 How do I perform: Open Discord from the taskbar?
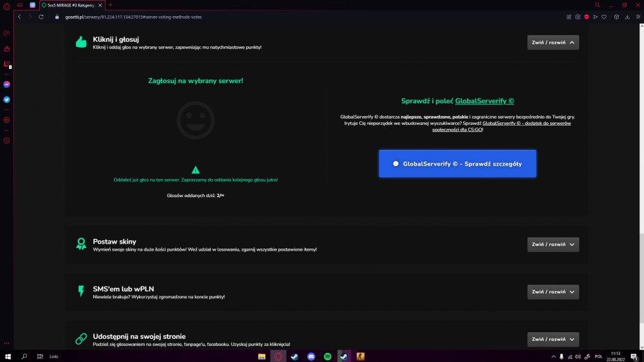311,356
